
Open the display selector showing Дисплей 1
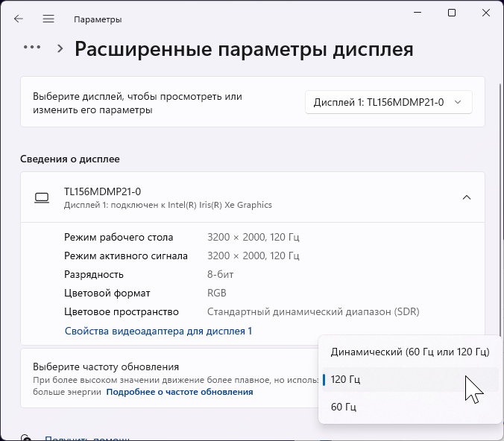[x=388, y=102]
